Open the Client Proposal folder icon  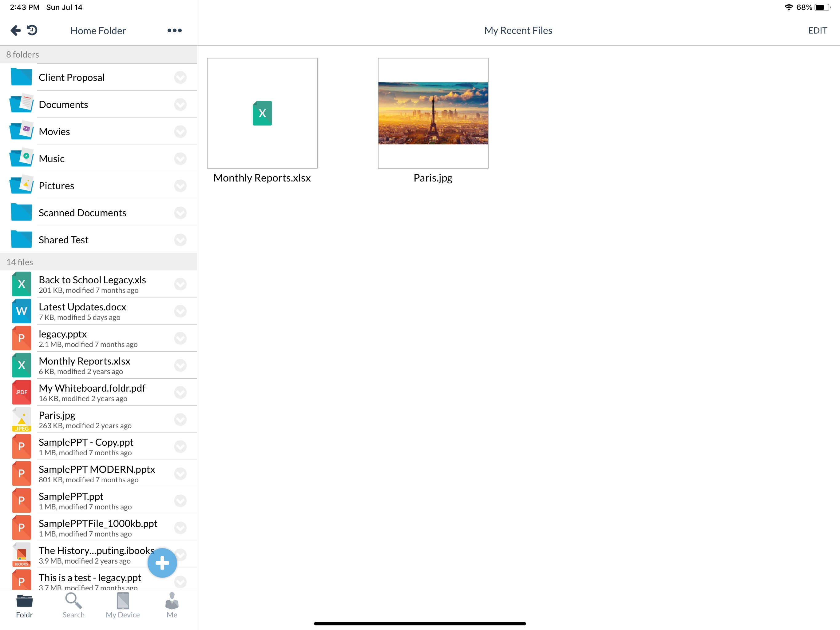22,77
